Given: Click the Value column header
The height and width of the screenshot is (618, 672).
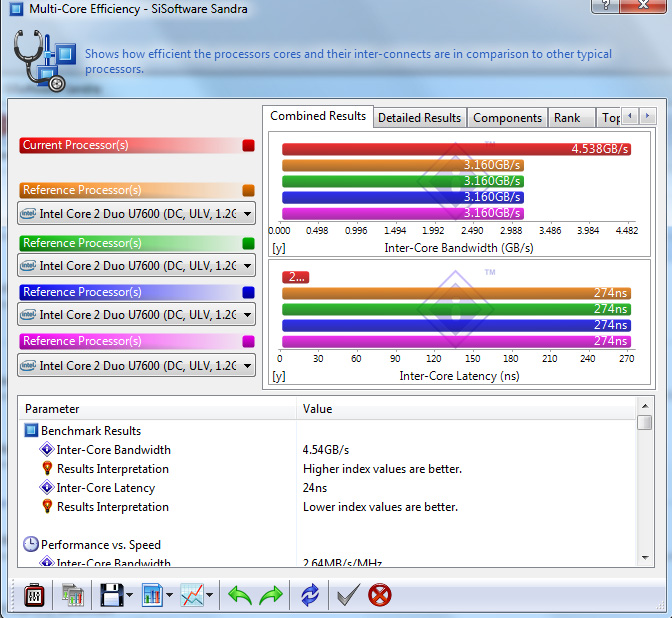Looking at the screenshot, I should coord(465,409).
